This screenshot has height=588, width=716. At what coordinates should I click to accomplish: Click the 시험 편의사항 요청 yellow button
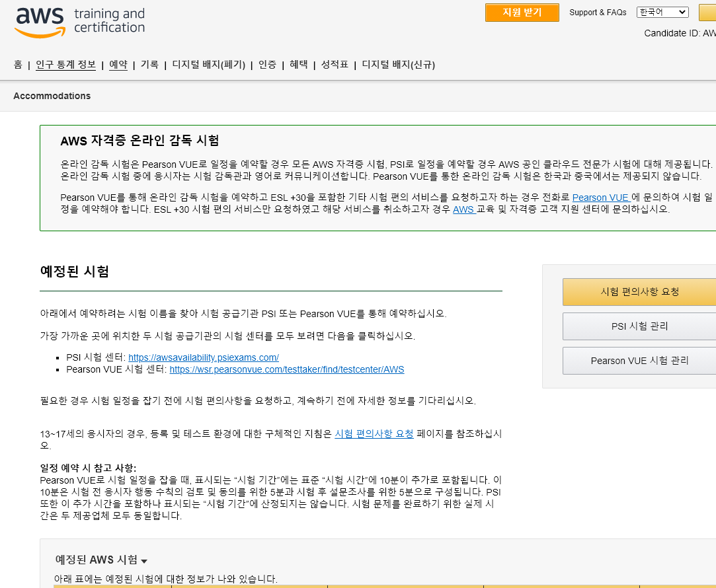(x=639, y=292)
